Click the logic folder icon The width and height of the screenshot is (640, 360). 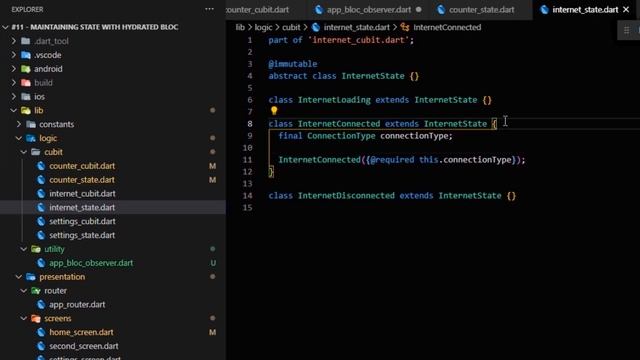pos(31,138)
